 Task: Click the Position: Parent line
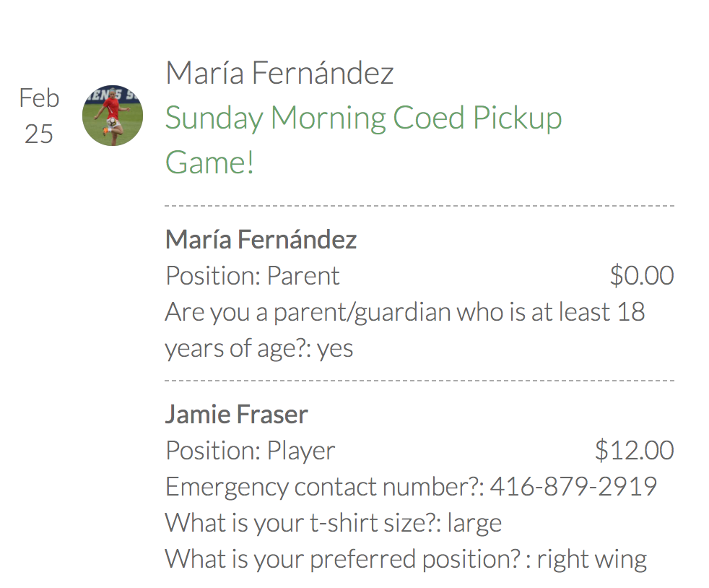pos(252,276)
